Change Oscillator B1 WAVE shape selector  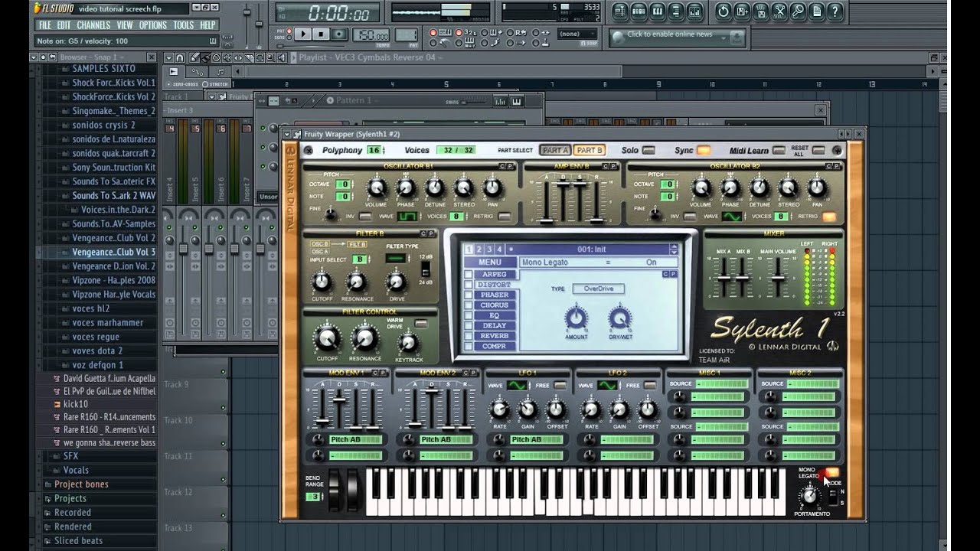[x=407, y=217]
